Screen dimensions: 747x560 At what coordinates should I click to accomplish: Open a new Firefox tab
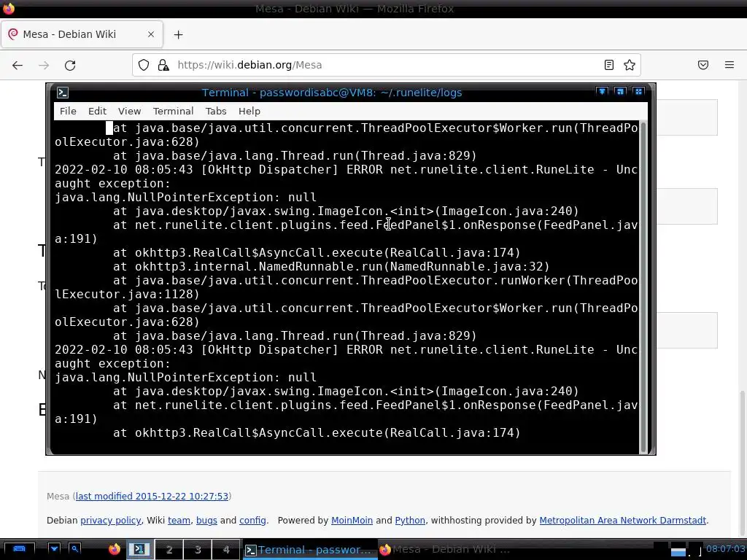[x=178, y=34]
